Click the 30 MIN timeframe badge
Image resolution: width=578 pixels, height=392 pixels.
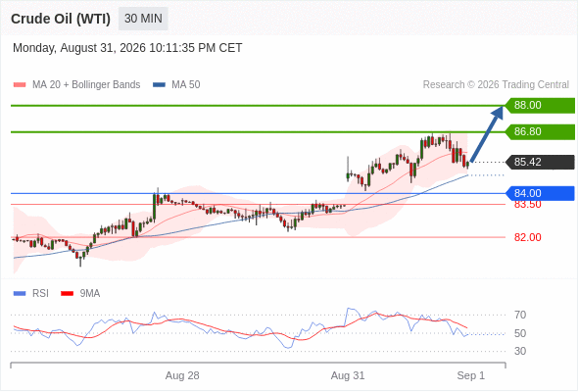pos(143,19)
